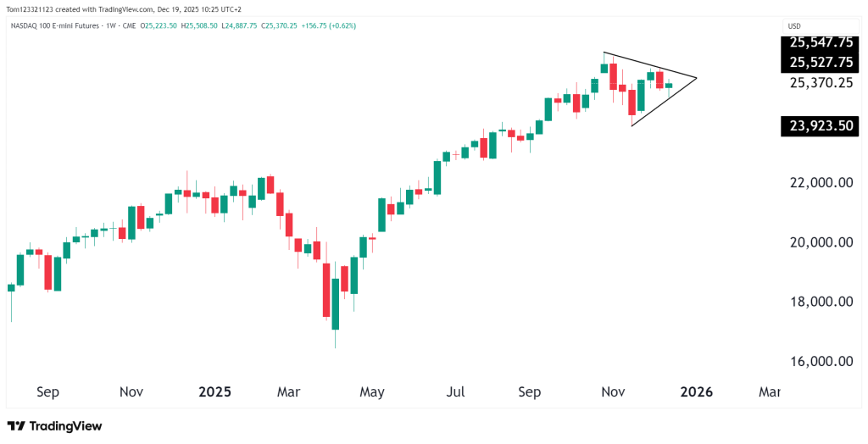Click the triangle pattern's right apex point
Screen dimensions: 868x444
coord(696,78)
